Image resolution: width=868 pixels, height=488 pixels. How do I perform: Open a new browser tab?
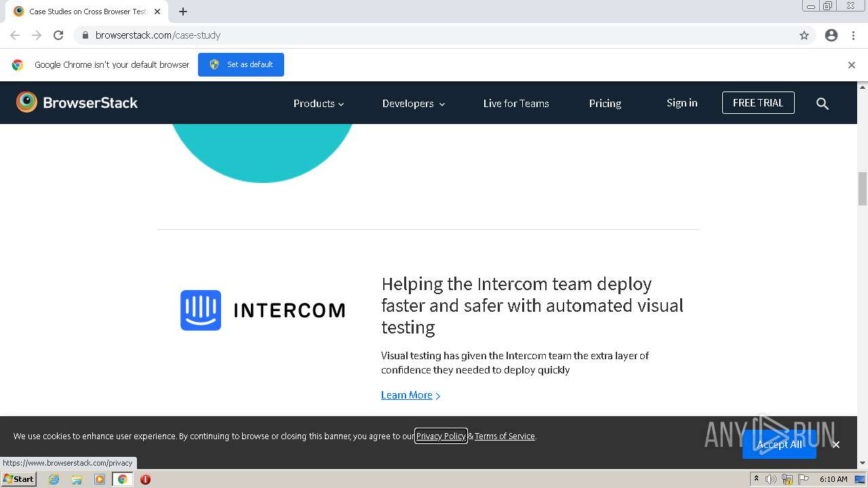pos(183,12)
